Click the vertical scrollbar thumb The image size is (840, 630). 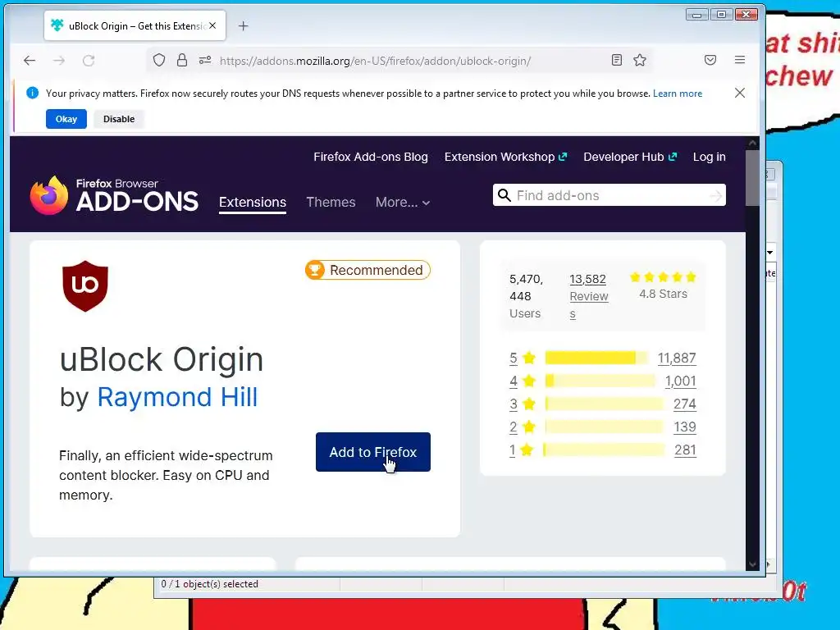752,178
